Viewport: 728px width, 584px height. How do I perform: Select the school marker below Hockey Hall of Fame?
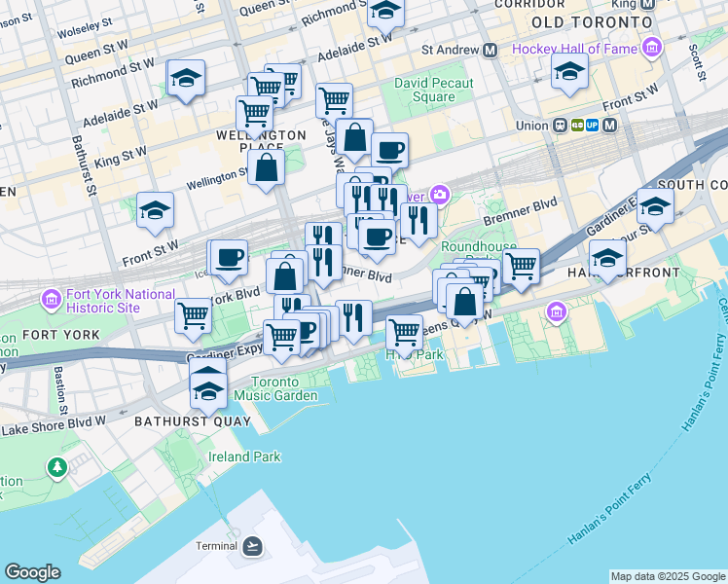pyautogui.click(x=569, y=71)
